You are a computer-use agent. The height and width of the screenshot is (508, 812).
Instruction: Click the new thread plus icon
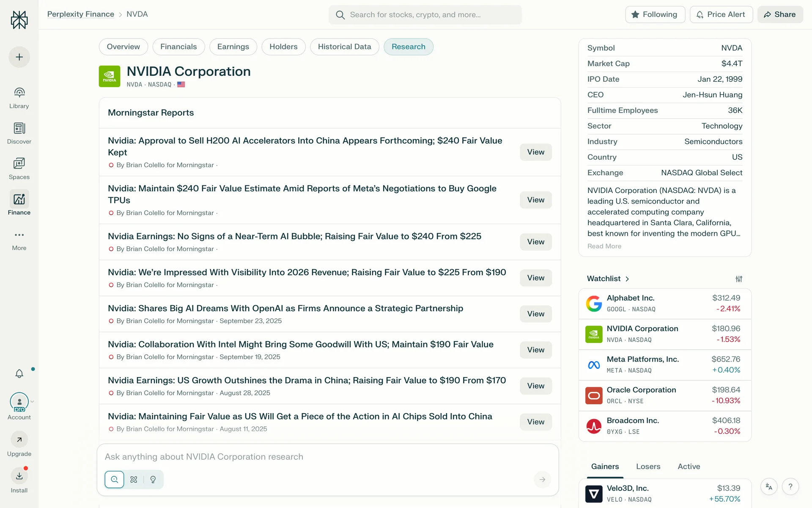pos(19,57)
